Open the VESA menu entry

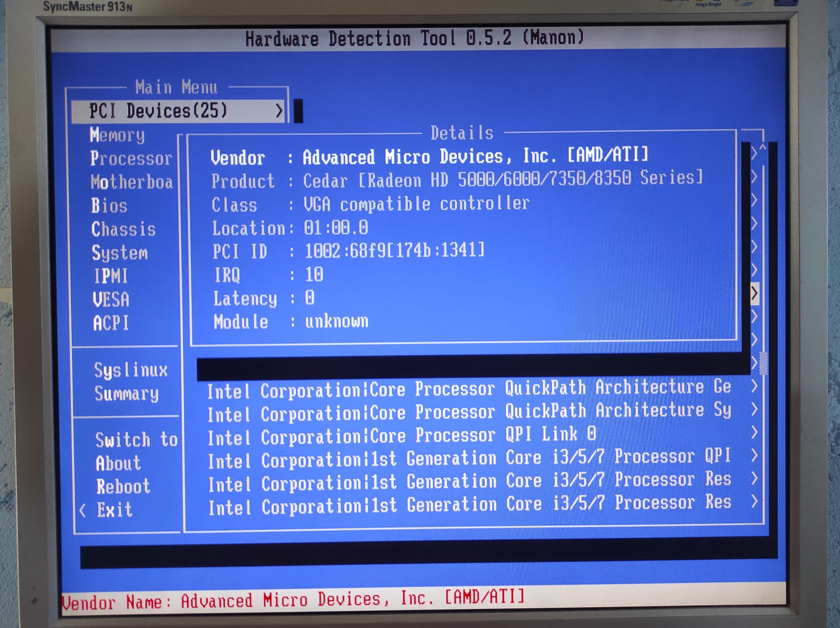(111, 300)
